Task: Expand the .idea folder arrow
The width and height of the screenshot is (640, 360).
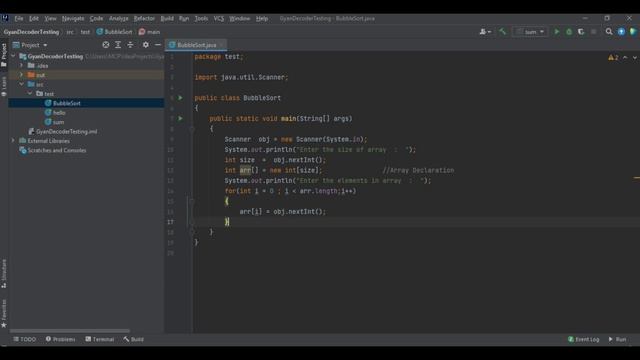Action: pyautogui.click(x=22, y=65)
